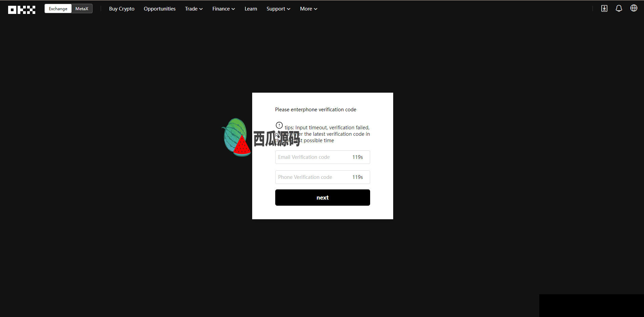This screenshot has width=644, height=317.
Task: Expand the Trade dropdown
Action: pos(194,9)
